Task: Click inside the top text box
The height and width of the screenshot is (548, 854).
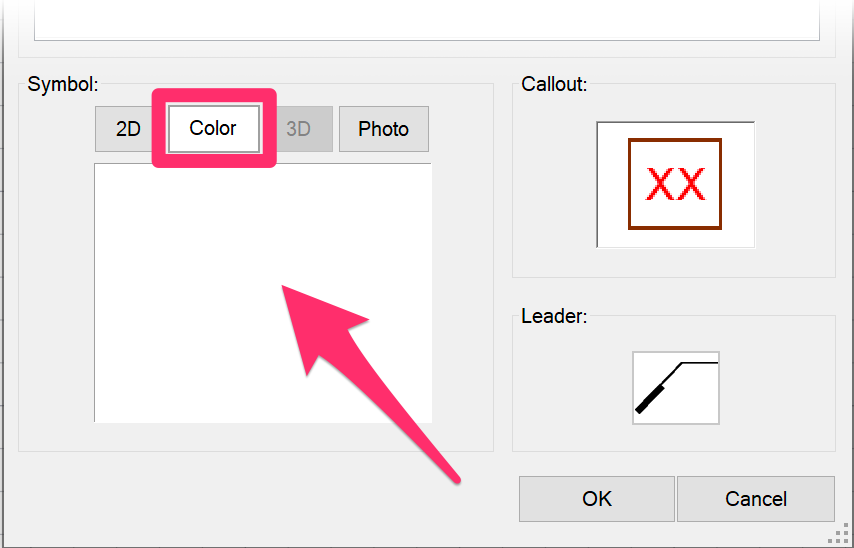Action: click(x=426, y=19)
